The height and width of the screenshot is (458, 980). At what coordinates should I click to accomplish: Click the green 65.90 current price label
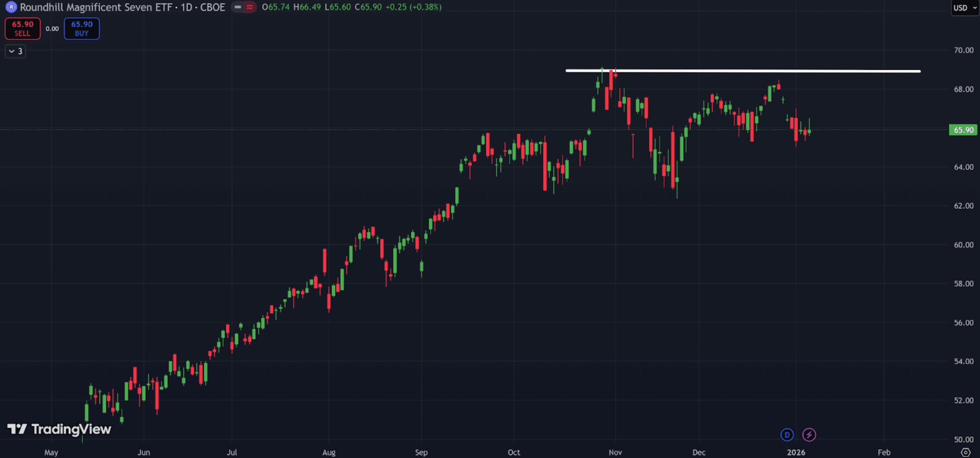(963, 130)
